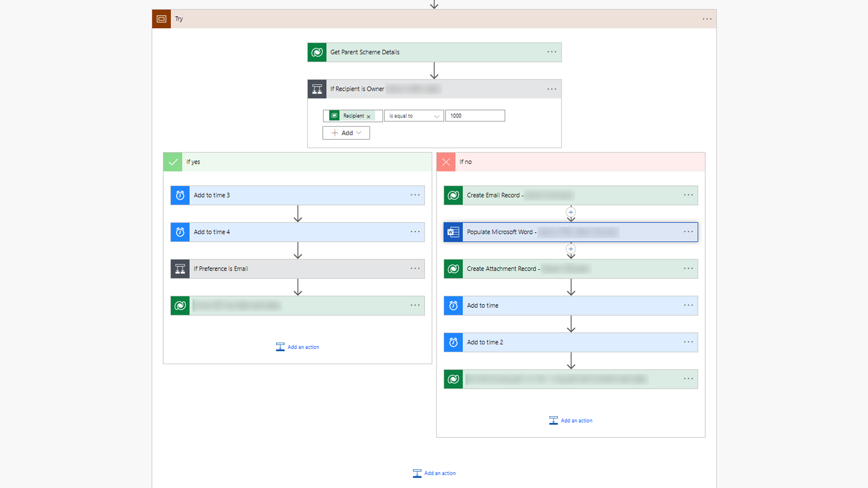The width and height of the screenshot is (868, 488).
Task: Click the Dataverse icon in the Recipient token
Action: (335, 116)
